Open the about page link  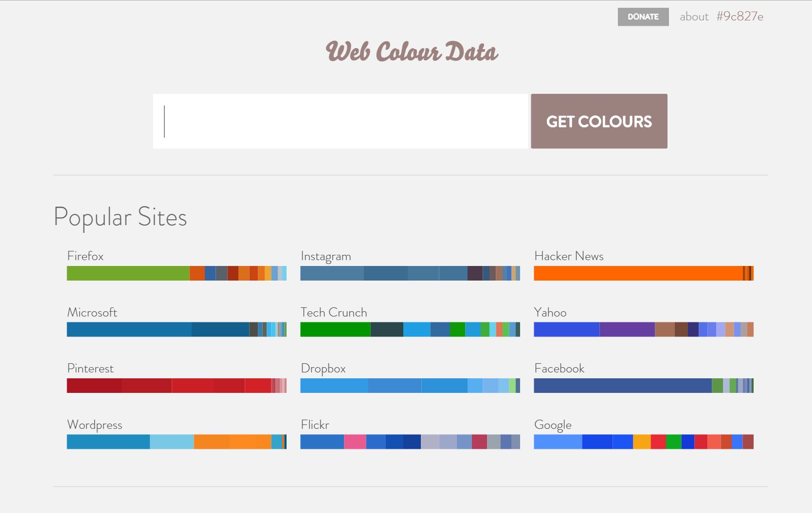point(694,17)
